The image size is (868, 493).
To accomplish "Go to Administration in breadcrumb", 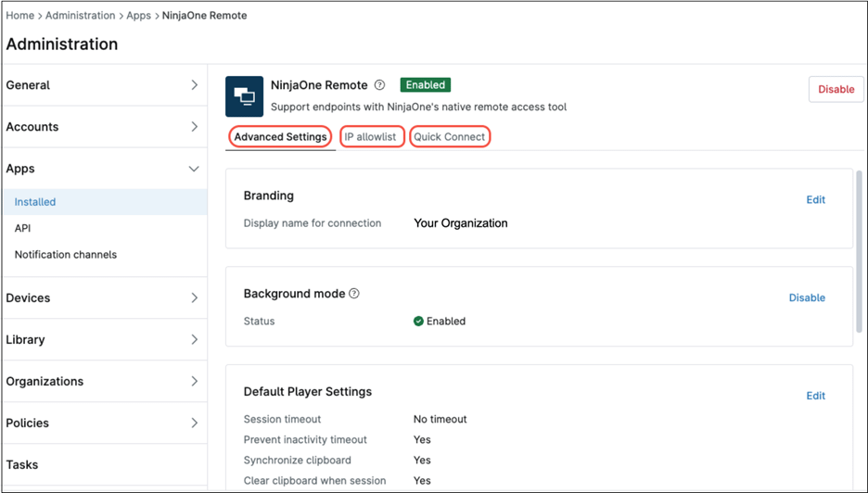I will (x=81, y=16).
